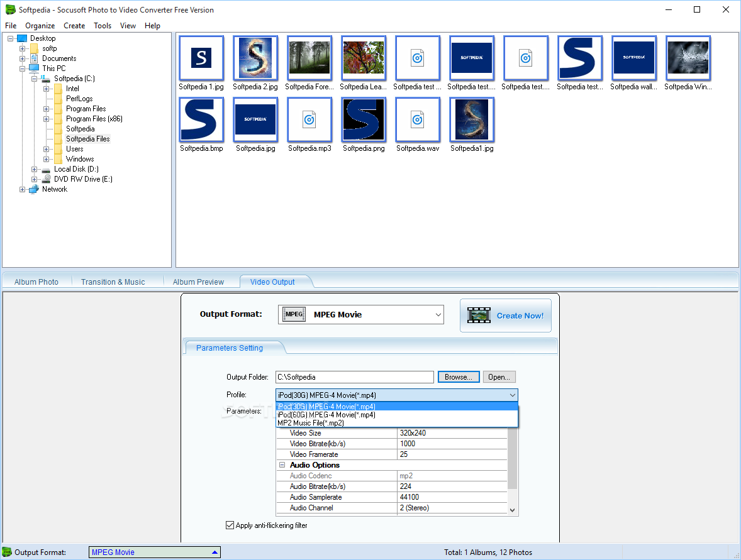The image size is (741, 560).
Task: Select the Windows folder
Action: 80,159
